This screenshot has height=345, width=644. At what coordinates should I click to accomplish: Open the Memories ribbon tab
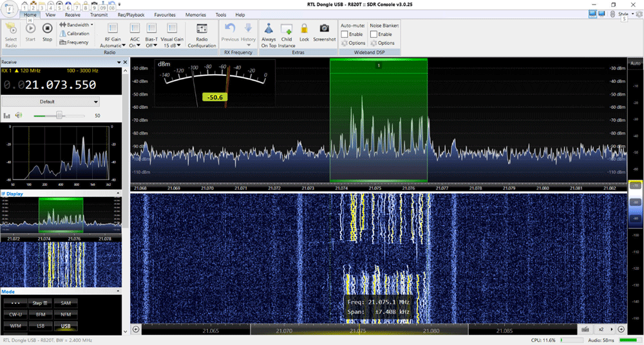[x=196, y=15]
